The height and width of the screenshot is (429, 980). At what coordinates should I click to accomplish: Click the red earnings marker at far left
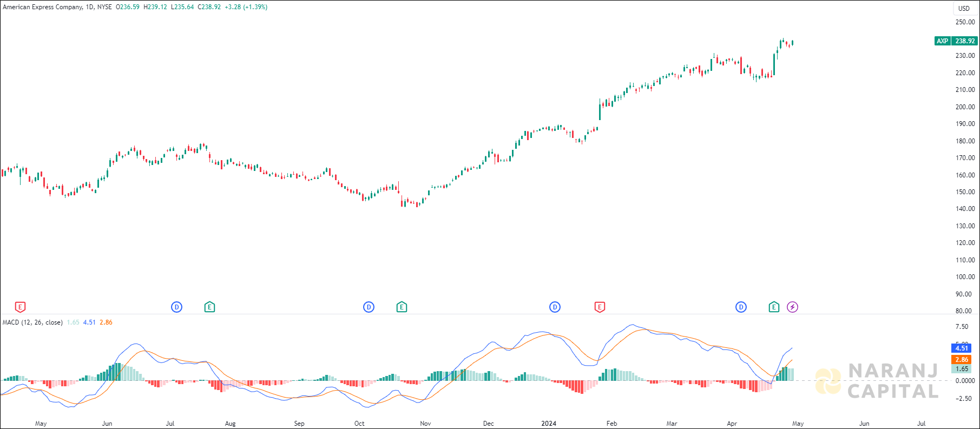pos(20,307)
